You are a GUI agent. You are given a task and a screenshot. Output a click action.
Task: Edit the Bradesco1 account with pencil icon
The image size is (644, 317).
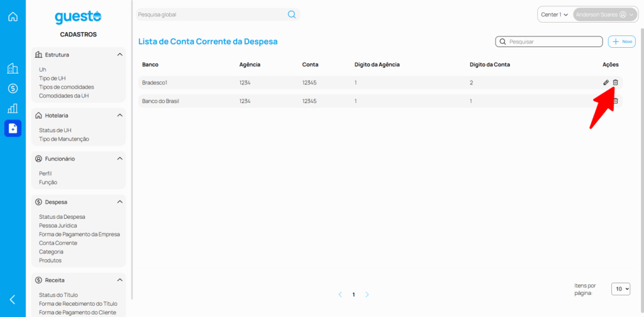[x=606, y=82]
